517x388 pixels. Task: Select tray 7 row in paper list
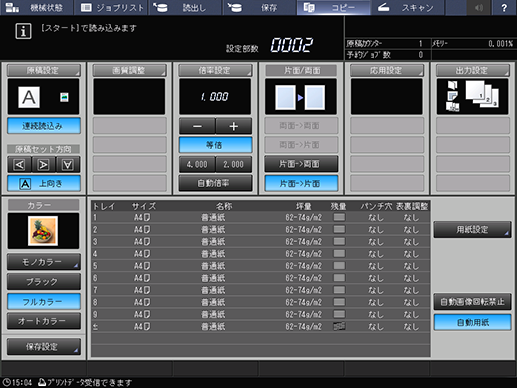tap(260, 290)
